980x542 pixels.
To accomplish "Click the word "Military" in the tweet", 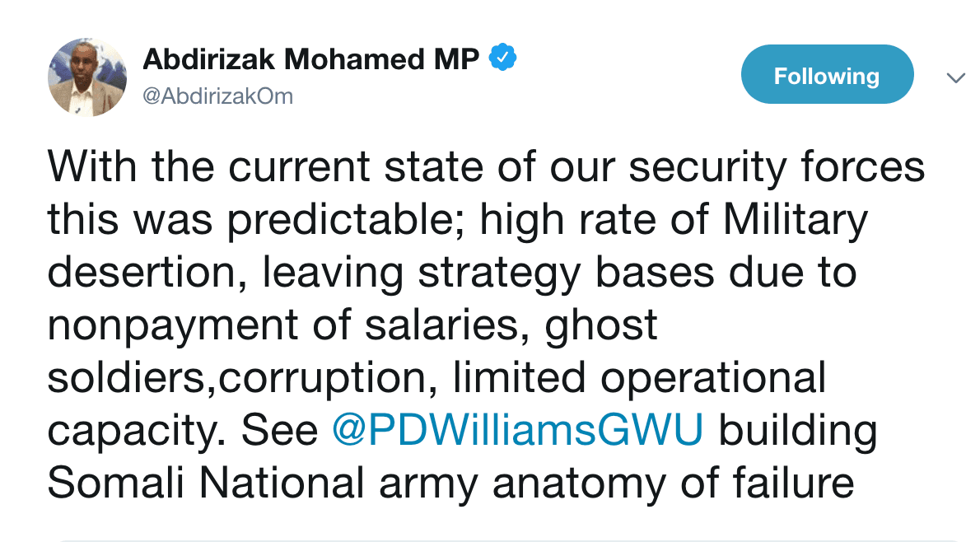I will (x=795, y=221).
